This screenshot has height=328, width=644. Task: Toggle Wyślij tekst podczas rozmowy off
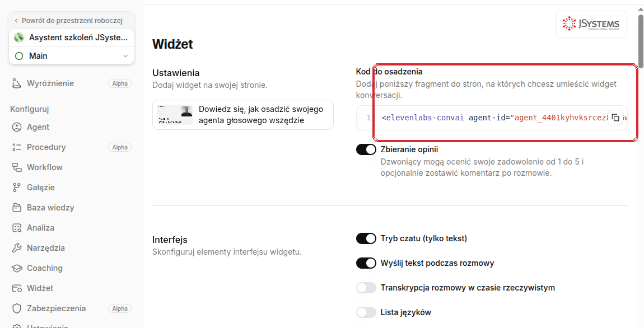point(366,263)
